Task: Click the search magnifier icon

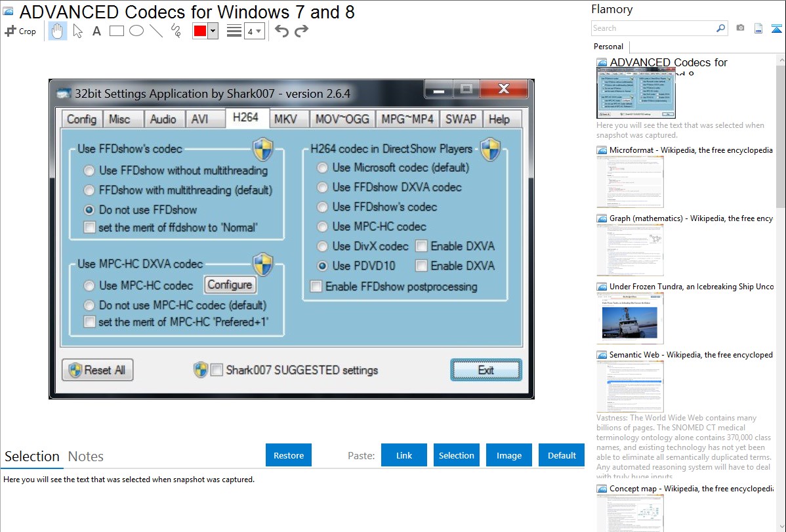Action: click(720, 28)
